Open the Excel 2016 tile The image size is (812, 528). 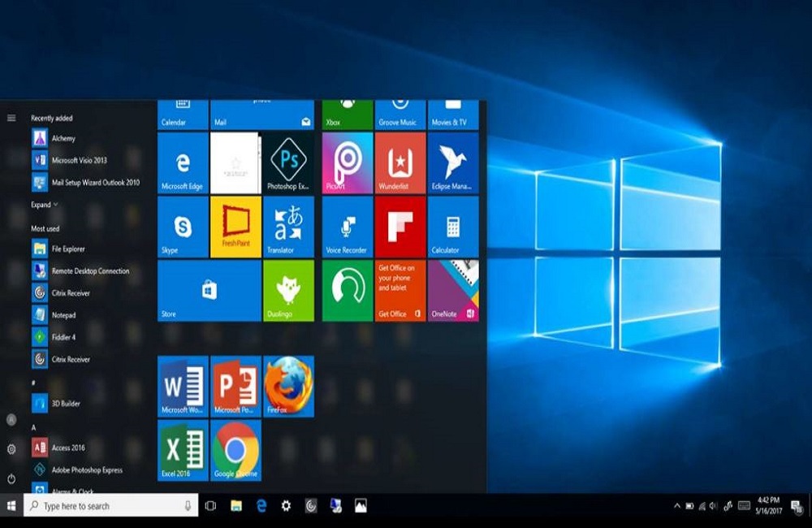coord(183,450)
